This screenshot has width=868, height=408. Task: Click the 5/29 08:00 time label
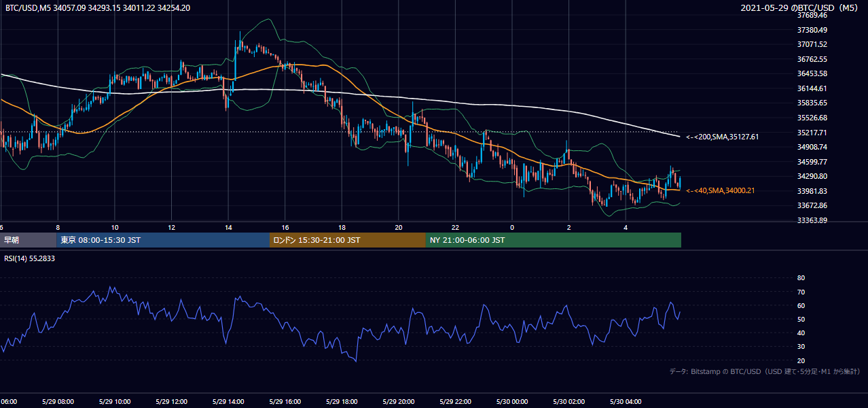tap(58, 401)
